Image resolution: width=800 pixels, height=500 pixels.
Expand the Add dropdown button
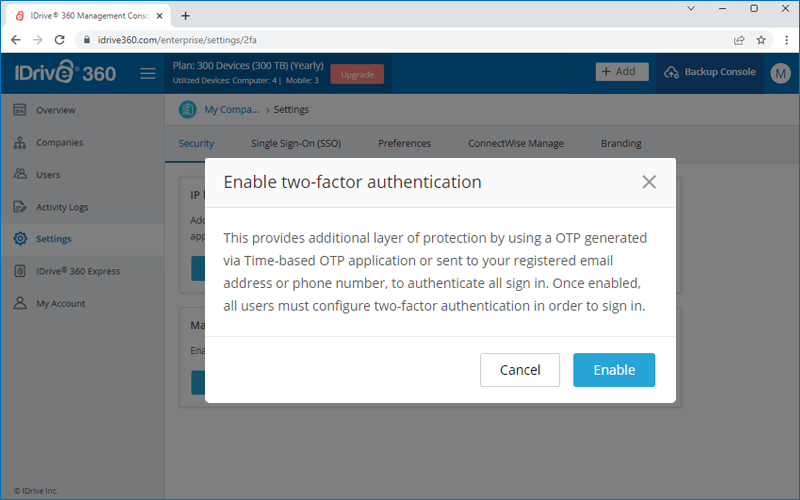pyautogui.click(x=622, y=71)
